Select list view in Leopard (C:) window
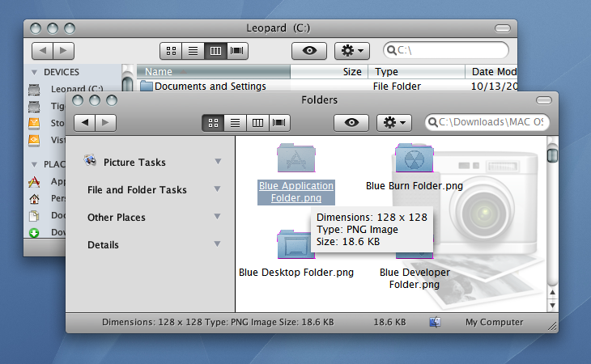The width and height of the screenshot is (591, 364). click(x=193, y=51)
